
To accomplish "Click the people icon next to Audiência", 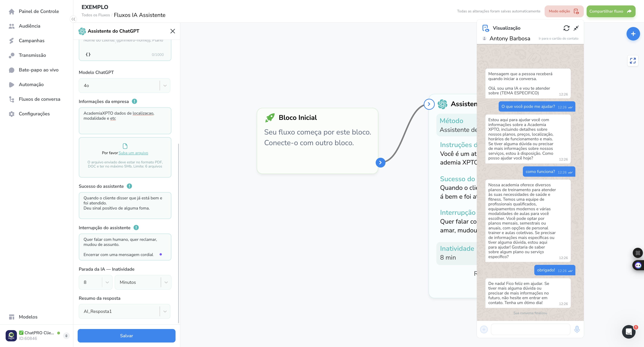I will (11, 26).
